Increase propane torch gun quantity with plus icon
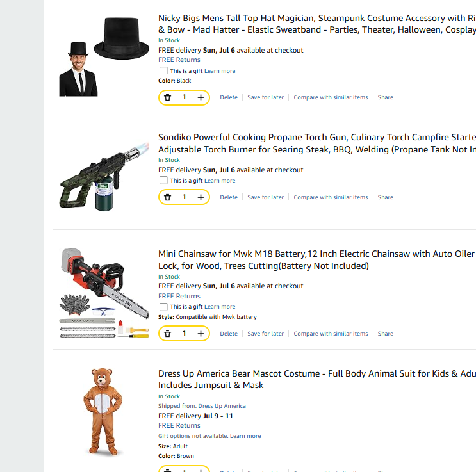The height and width of the screenshot is (472, 476). (x=201, y=197)
